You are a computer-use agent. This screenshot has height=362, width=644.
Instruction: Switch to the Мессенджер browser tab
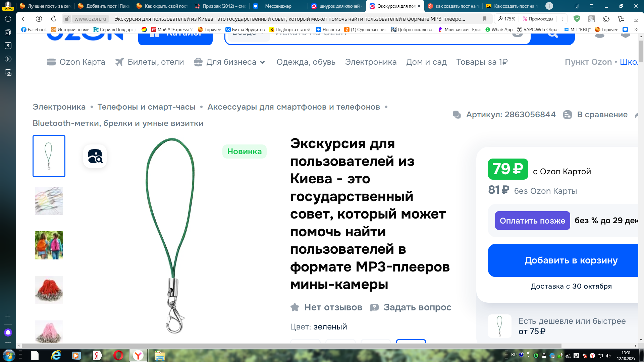click(278, 6)
